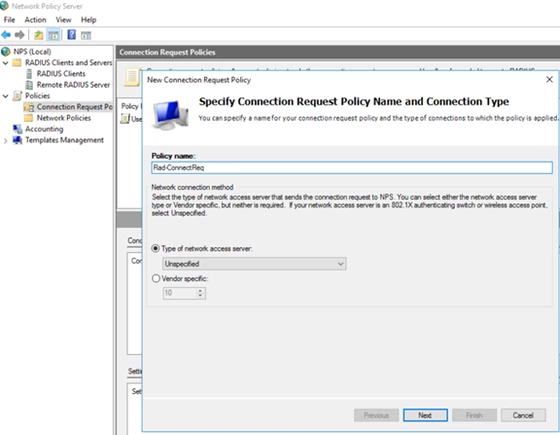Select Connection Request Policies tree label
Image resolution: width=560 pixels, height=435 pixels.
[x=74, y=107]
